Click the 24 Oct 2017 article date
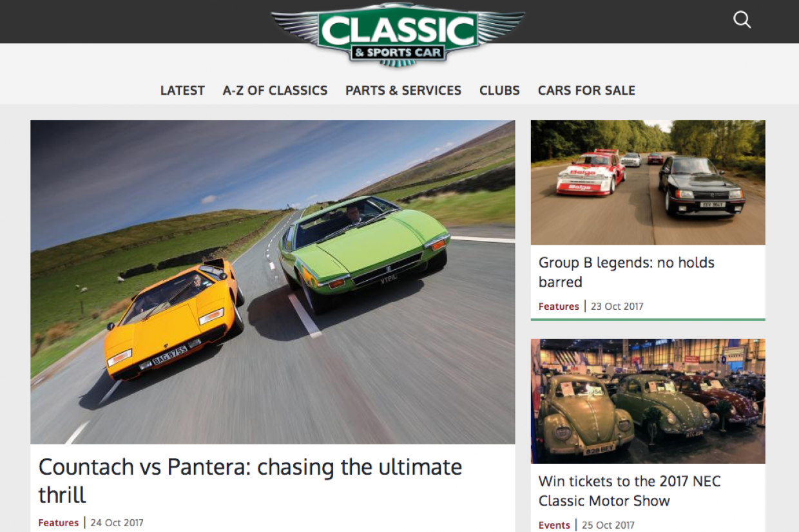This screenshot has width=799, height=532. point(117,523)
